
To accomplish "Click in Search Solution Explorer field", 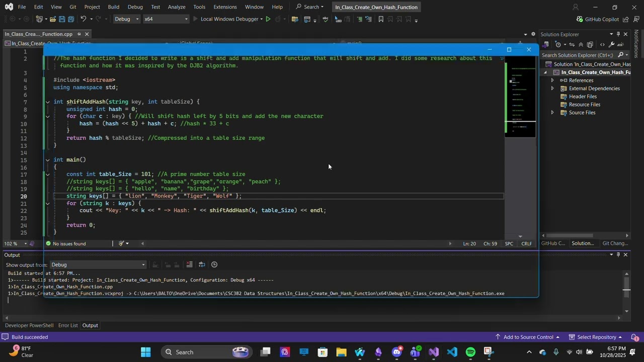I will coord(579,55).
